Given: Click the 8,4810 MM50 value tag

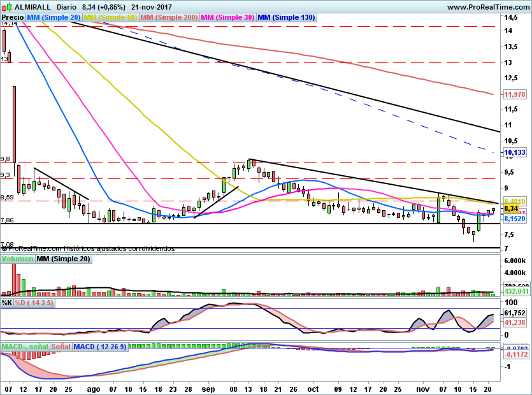Looking at the screenshot, I should pyautogui.click(x=515, y=201).
